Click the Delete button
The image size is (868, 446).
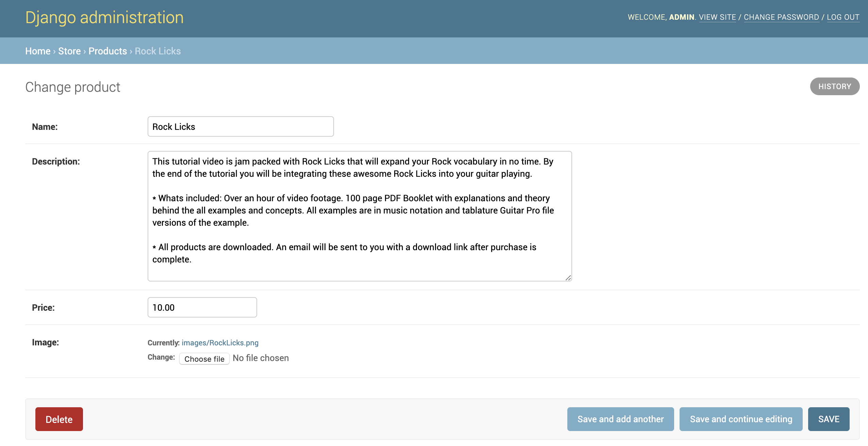click(59, 419)
